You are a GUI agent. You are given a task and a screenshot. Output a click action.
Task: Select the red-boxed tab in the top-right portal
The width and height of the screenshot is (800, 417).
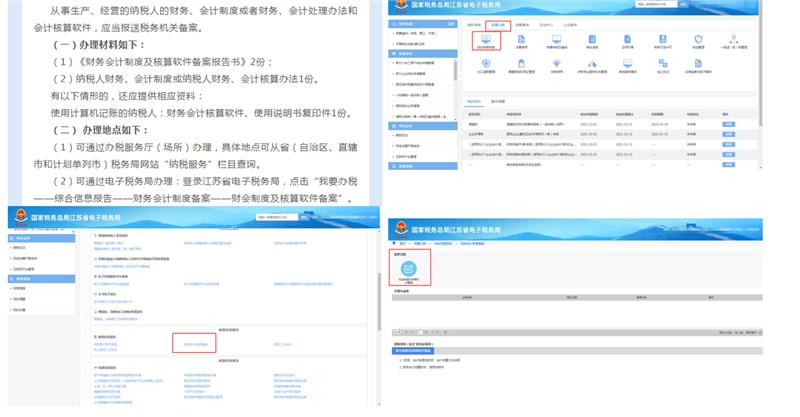pyautogui.click(x=497, y=25)
